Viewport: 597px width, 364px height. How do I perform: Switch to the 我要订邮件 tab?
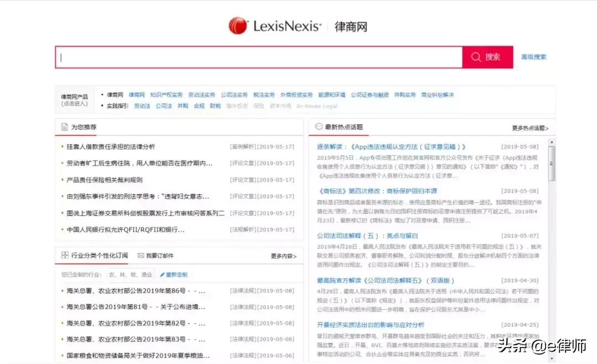tap(159, 255)
